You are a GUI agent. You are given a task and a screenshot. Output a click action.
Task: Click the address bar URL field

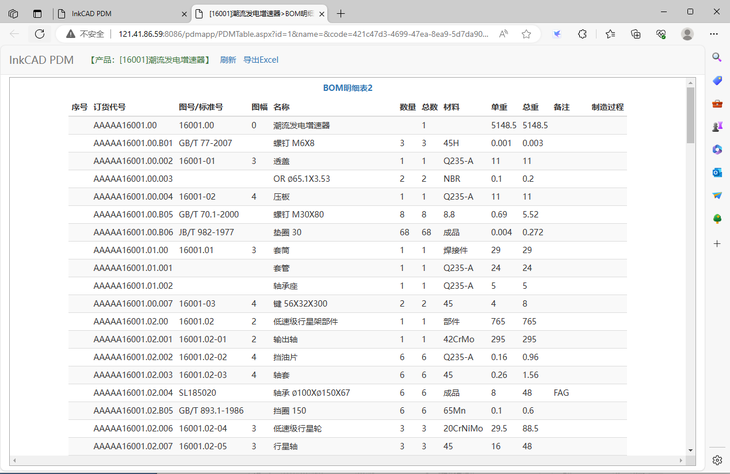click(x=303, y=34)
